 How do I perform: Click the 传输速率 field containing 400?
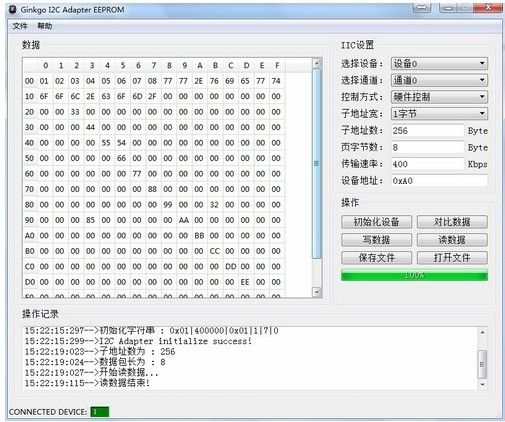428,164
